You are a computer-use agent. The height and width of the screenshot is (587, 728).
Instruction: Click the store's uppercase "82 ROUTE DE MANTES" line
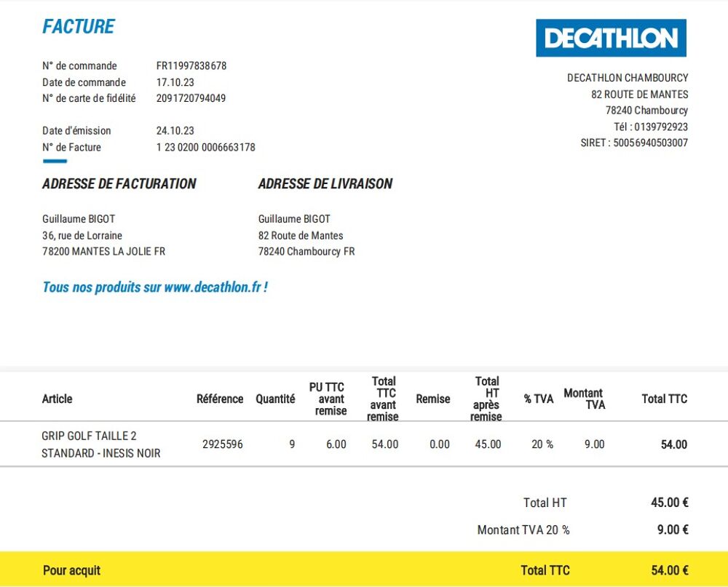click(639, 95)
